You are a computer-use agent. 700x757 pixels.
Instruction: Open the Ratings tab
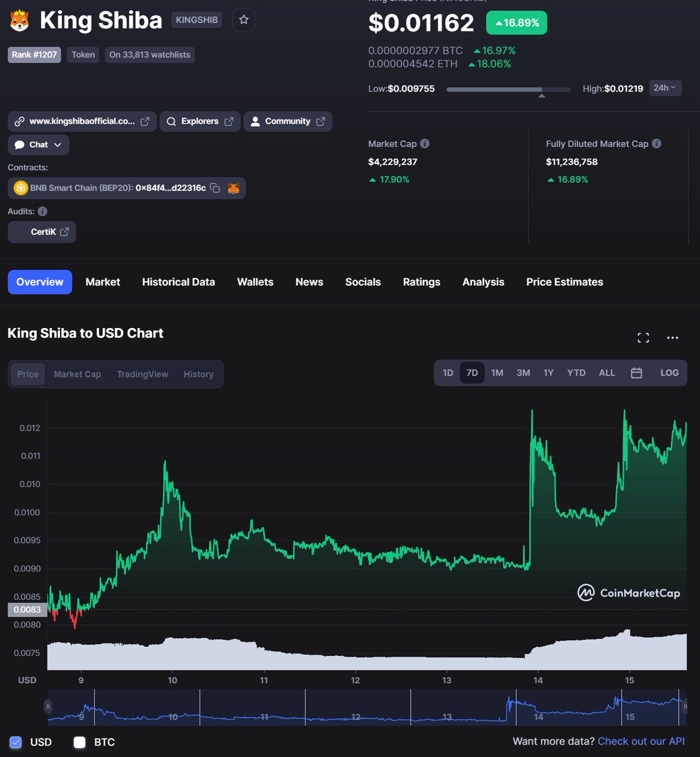click(x=422, y=282)
